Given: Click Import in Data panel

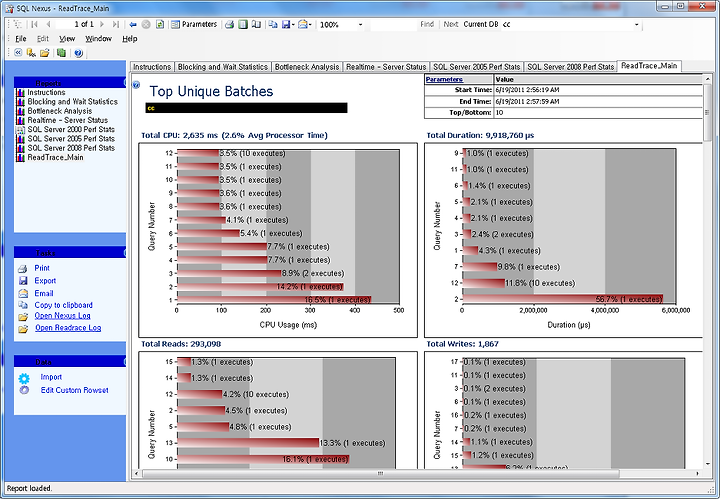Looking at the screenshot, I should point(51,377).
